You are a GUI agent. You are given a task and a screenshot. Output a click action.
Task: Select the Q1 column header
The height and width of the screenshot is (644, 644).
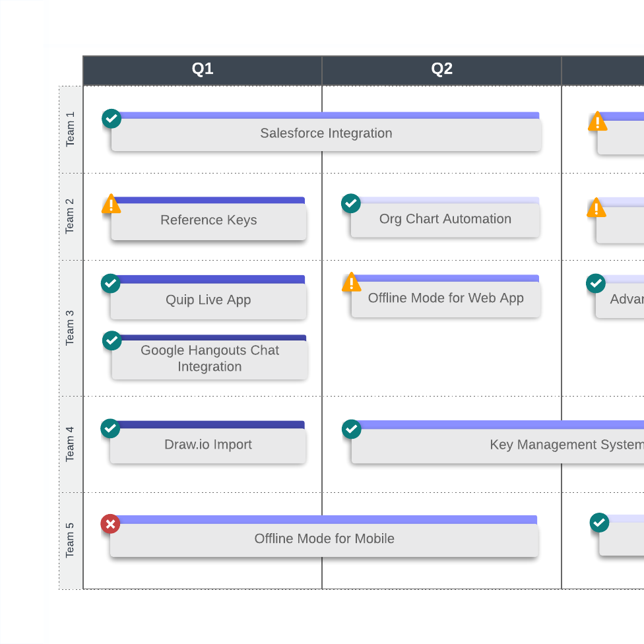tap(203, 70)
